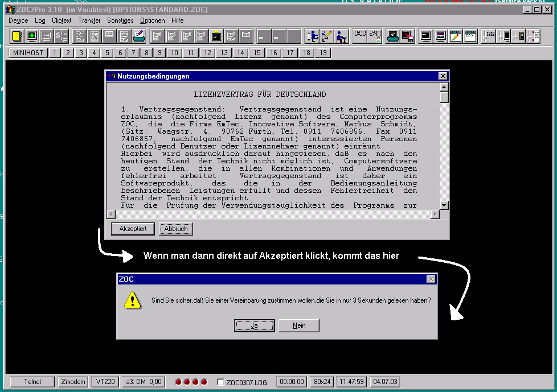This screenshot has height=392, width=557.
Task: Click license text scrollbar down arrow
Action: click(x=444, y=205)
